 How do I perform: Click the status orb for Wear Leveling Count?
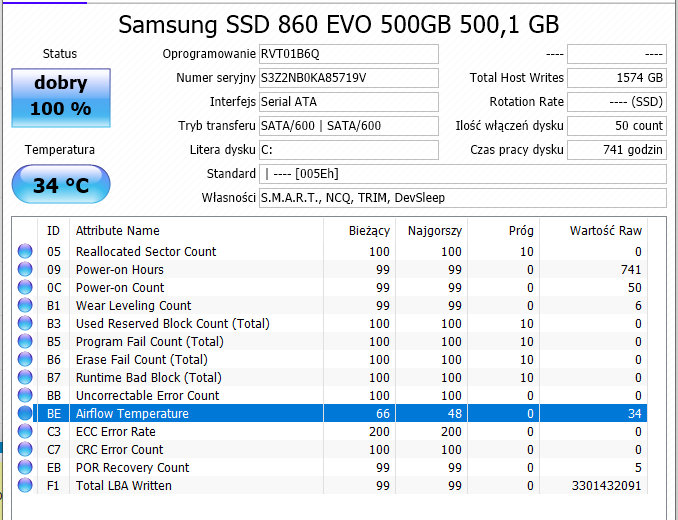point(25,306)
